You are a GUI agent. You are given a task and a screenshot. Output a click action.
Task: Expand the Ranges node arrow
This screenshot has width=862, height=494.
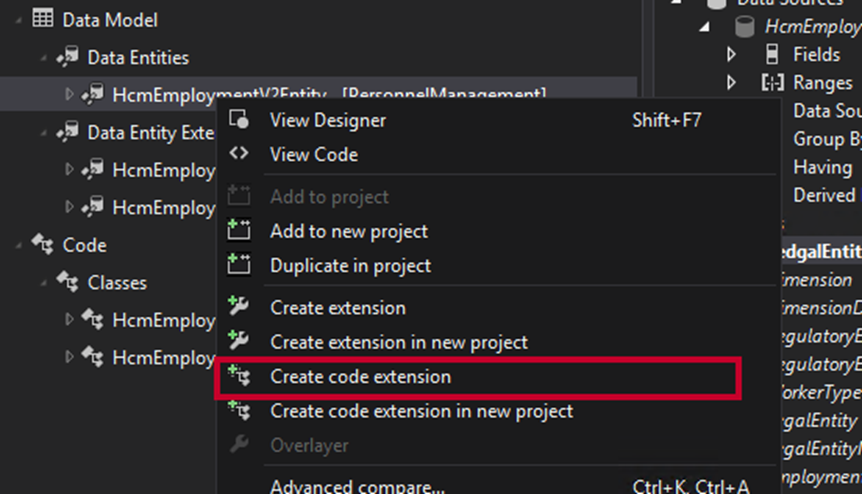(732, 82)
